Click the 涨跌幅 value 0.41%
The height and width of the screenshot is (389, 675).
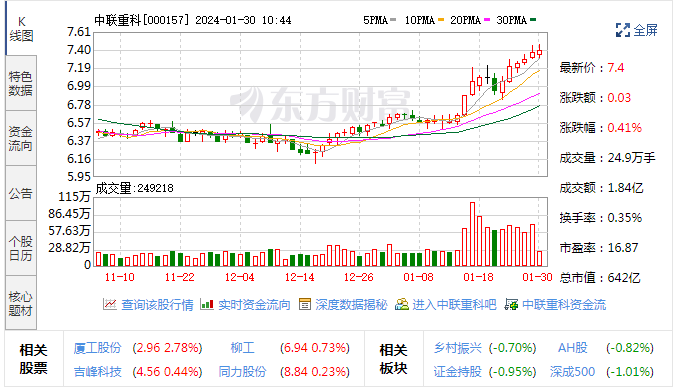tap(625, 128)
